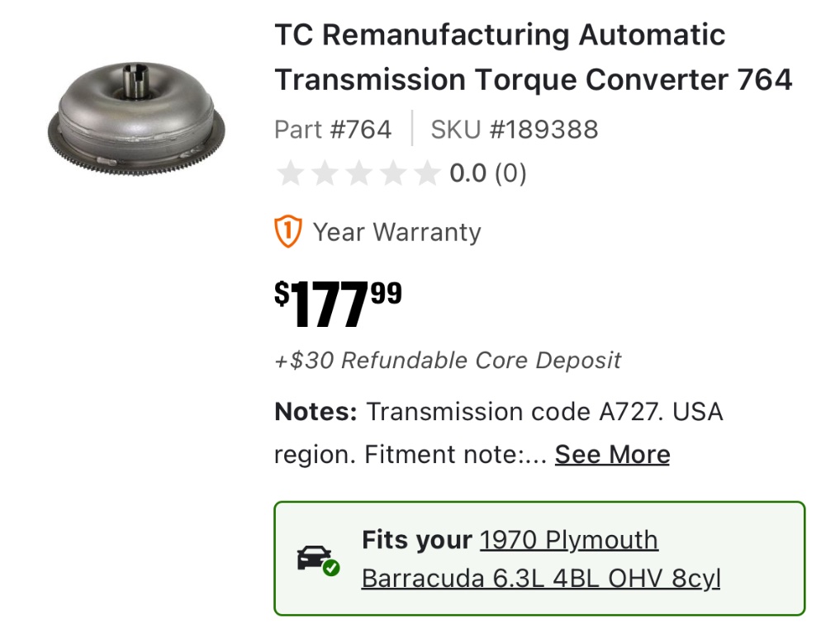This screenshot has height=634, width=840.
Task: Click the "Fits your" label
Action: point(416,540)
